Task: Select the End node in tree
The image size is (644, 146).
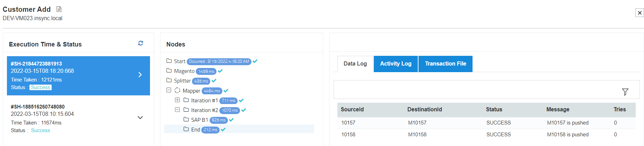Action: click(196, 129)
